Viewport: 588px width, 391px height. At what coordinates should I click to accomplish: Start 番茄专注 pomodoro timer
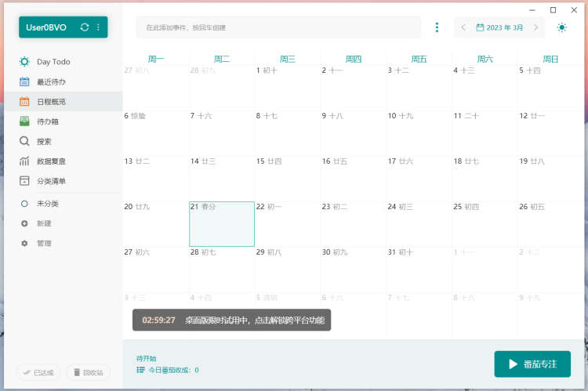[x=532, y=364]
